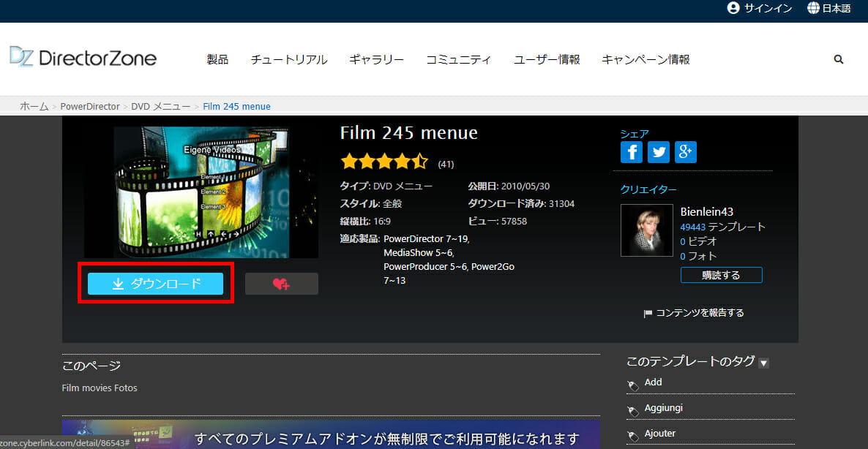Click the 縦横比 16:9 text

coord(365,221)
